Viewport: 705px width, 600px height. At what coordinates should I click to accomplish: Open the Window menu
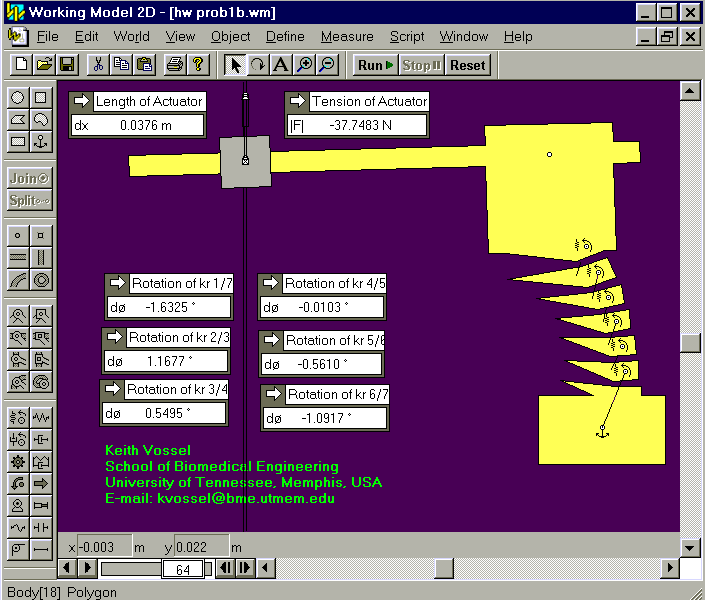click(x=464, y=36)
